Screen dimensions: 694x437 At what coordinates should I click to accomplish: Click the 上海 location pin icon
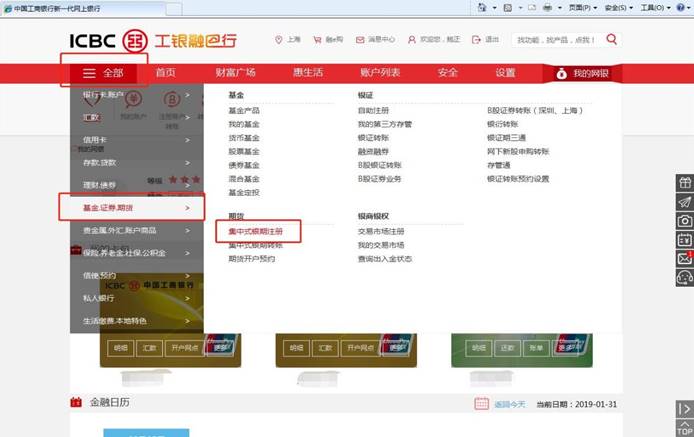click(x=278, y=40)
